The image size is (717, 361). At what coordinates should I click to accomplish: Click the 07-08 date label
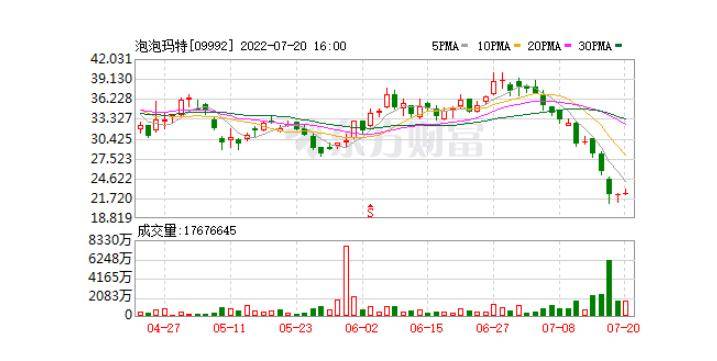(x=558, y=329)
